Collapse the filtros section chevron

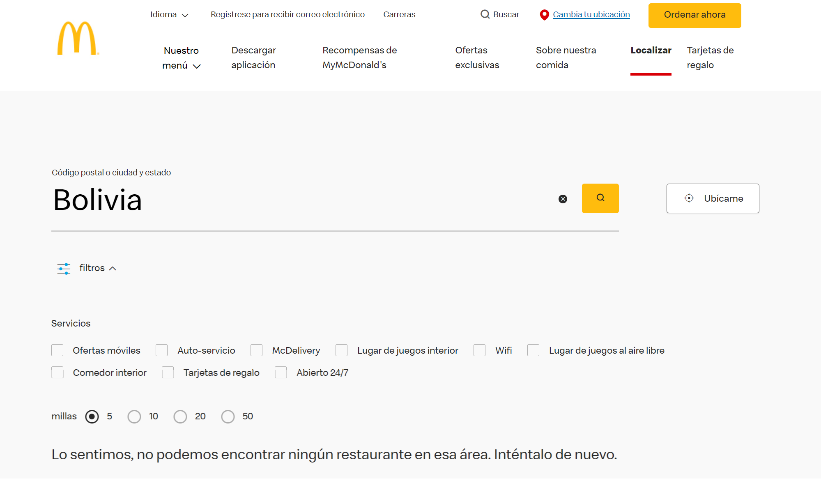point(113,268)
